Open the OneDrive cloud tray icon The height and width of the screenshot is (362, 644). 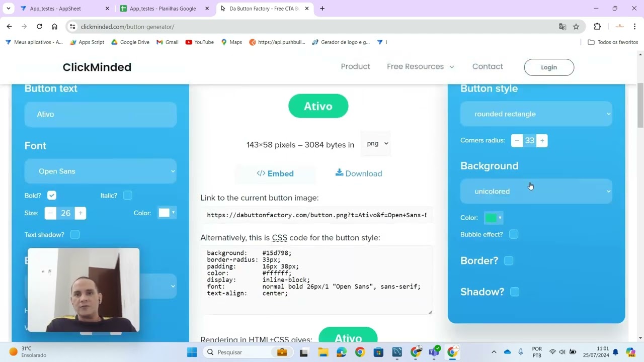pos(507,352)
